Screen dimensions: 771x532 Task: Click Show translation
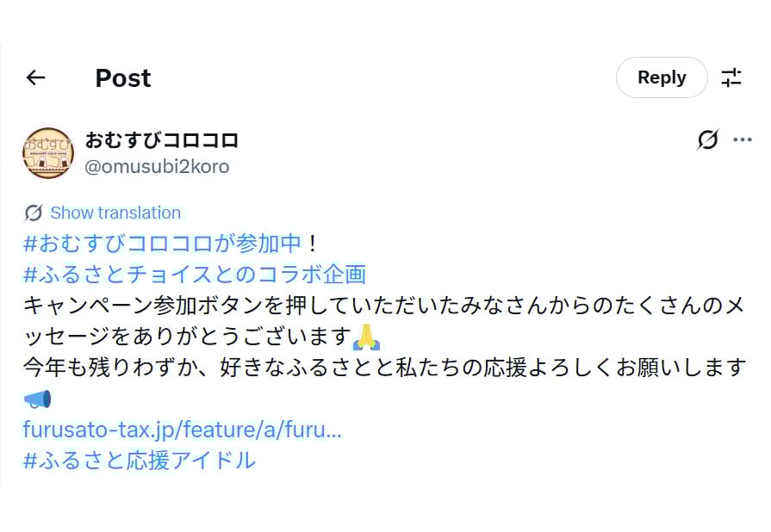tap(115, 213)
